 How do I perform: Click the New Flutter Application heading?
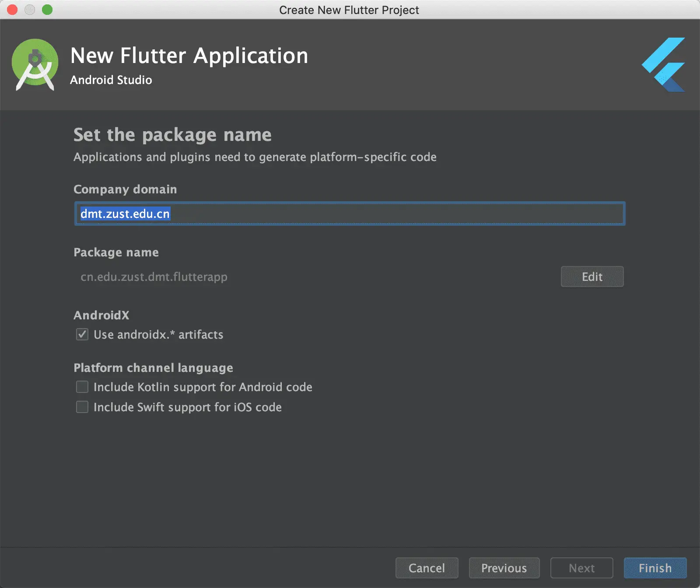pos(189,56)
